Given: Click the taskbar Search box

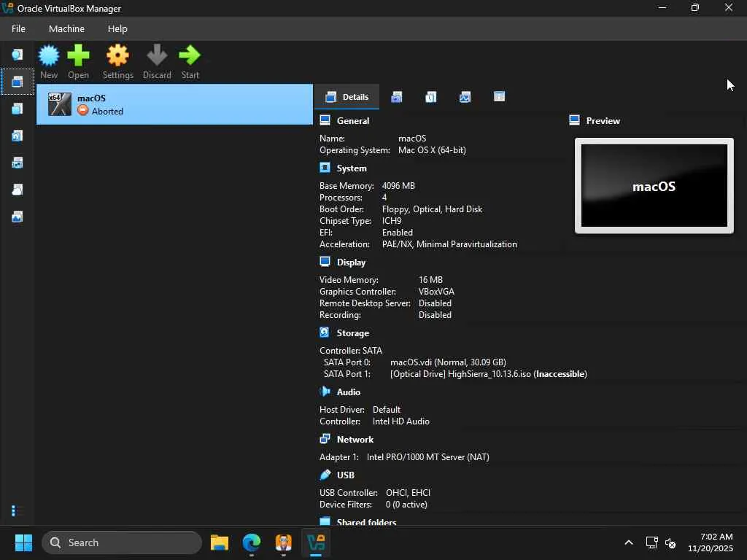Looking at the screenshot, I should click(x=122, y=542).
